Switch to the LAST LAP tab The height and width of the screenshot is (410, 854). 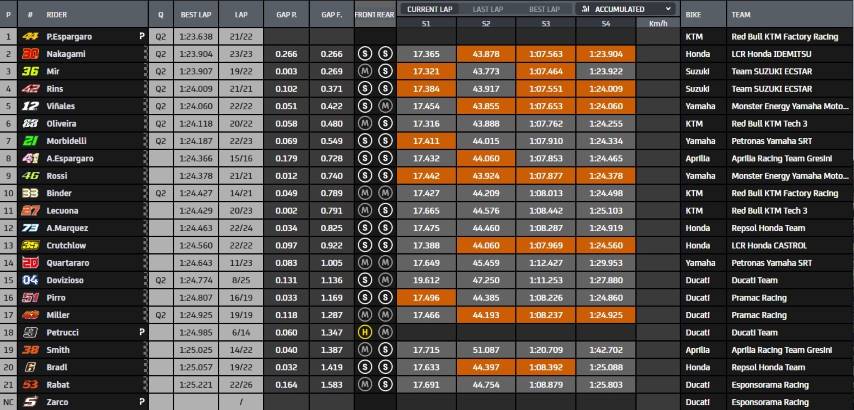(x=487, y=9)
